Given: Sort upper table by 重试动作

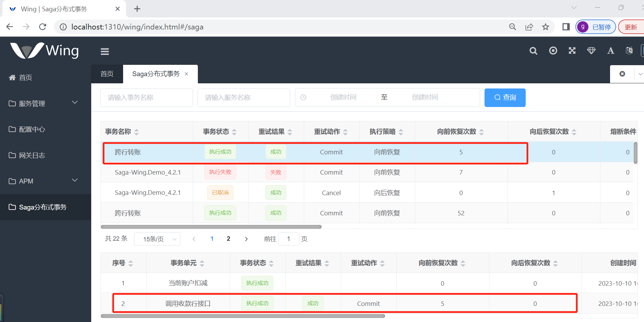Looking at the screenshot, I should (345, 132).
